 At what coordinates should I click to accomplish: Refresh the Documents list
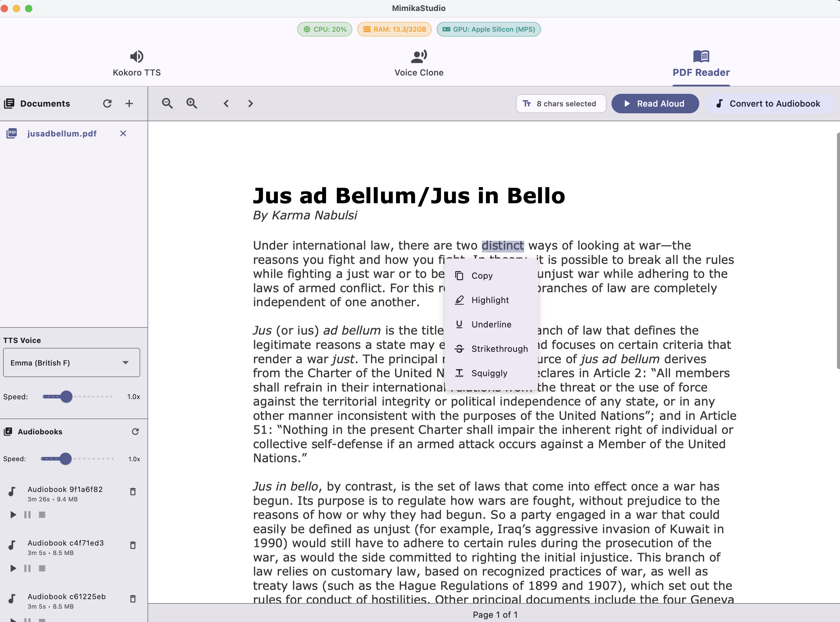[x=108, y=103]
